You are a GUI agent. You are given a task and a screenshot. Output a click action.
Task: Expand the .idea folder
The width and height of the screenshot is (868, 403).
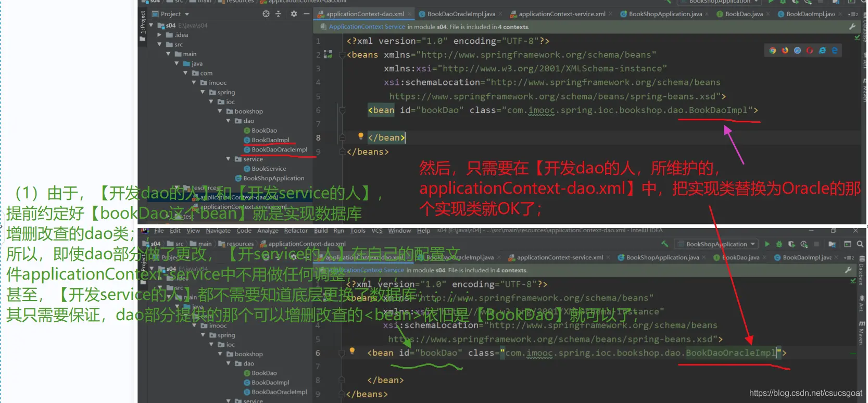coord(160,35)
